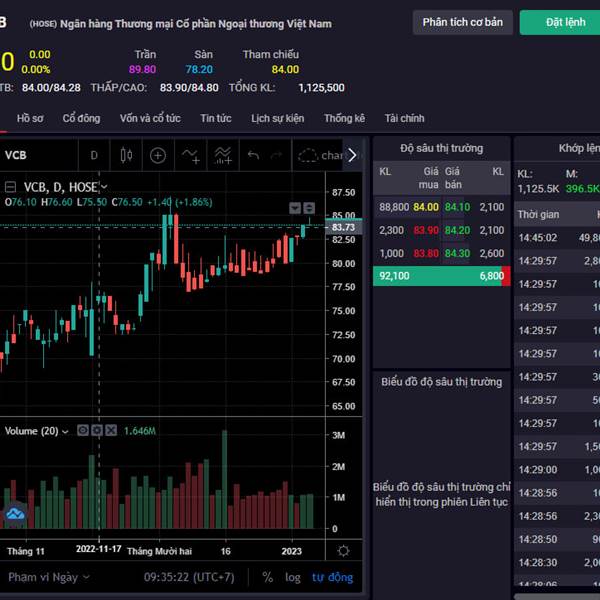Screen dimensions: 600x600
Task: Open the Tin tức tab
Action: pyautogui.click(x=215, y=118)
